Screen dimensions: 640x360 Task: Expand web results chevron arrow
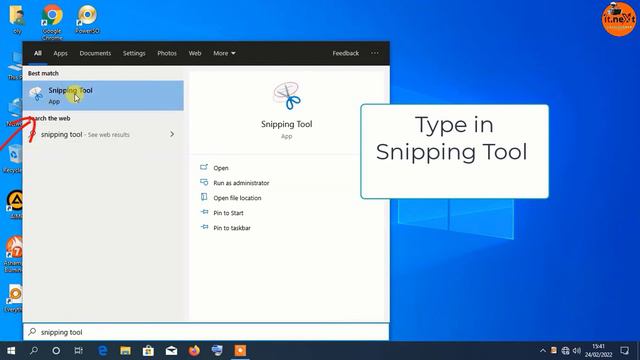(172, 134)
